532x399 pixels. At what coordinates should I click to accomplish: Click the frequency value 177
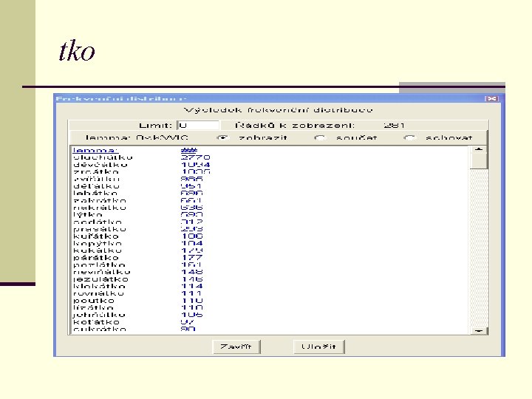[192, 258]
